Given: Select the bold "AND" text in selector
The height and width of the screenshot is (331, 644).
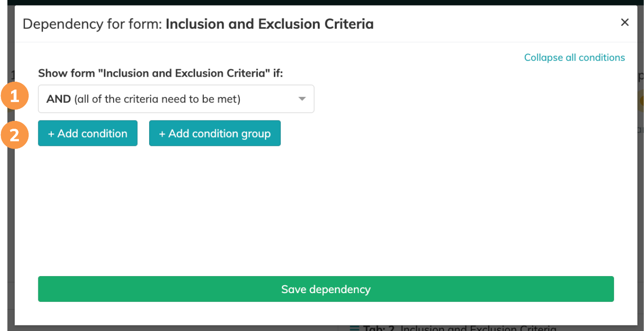Looking at the screenshot, I should (x=59, y=99).
